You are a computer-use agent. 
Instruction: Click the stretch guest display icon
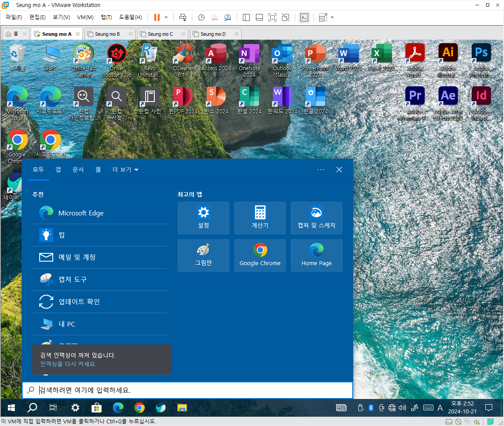323,17
